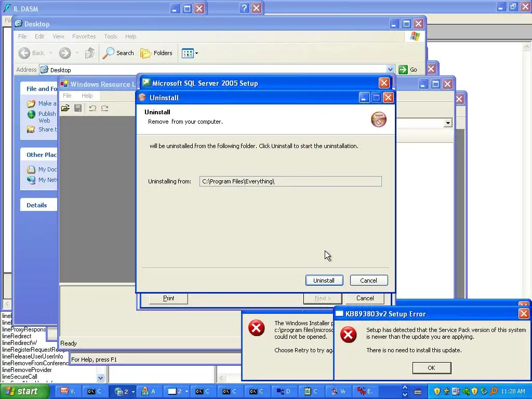
Task: Click the save disk icon in Resource Localization toolbar
Action: pos(78,108)
